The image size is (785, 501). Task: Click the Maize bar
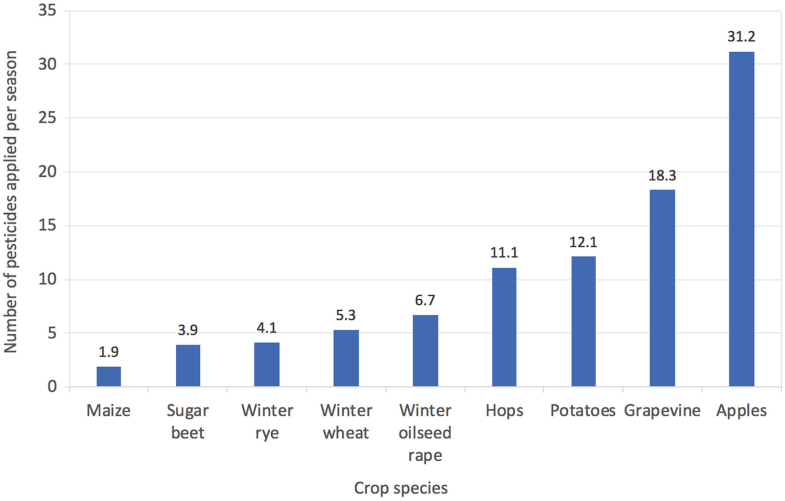tap(109, 376)
